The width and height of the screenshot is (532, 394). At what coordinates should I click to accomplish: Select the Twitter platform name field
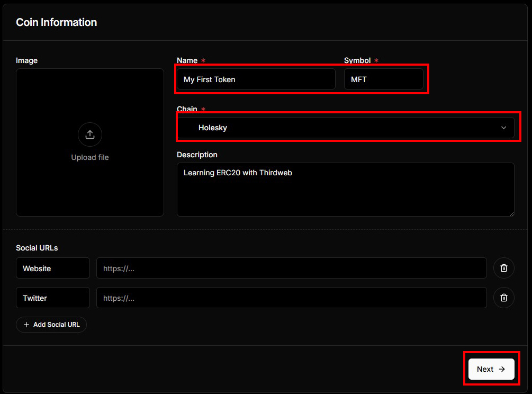pos(53,298)
